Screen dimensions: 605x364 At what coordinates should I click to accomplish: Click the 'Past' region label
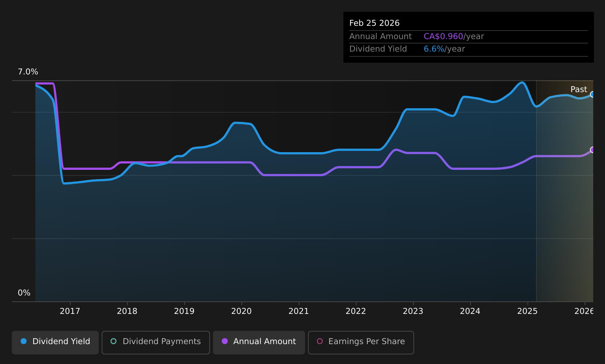[579, 90]
